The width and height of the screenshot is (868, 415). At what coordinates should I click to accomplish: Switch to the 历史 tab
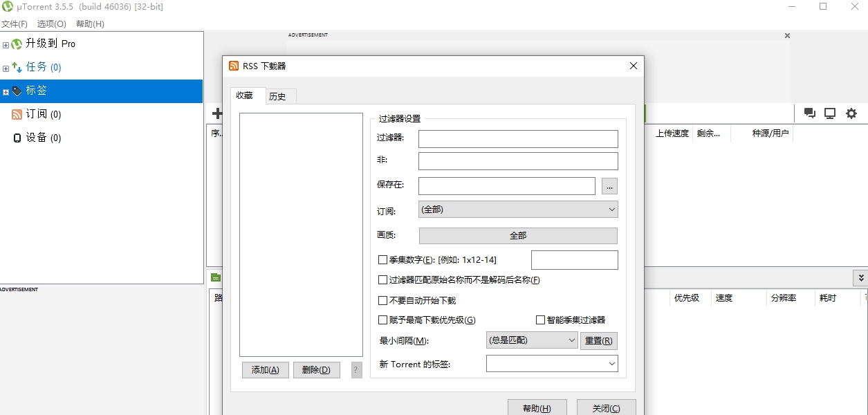point(279,96)
